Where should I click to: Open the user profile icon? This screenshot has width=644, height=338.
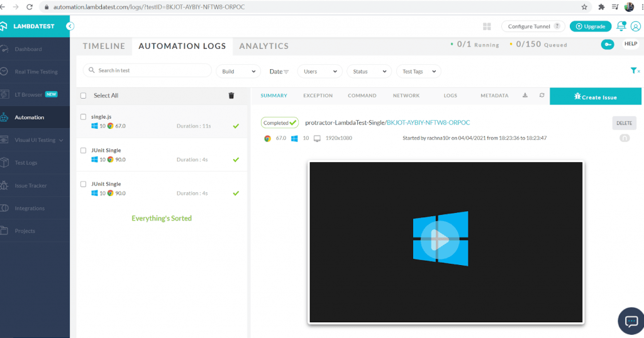635,26
